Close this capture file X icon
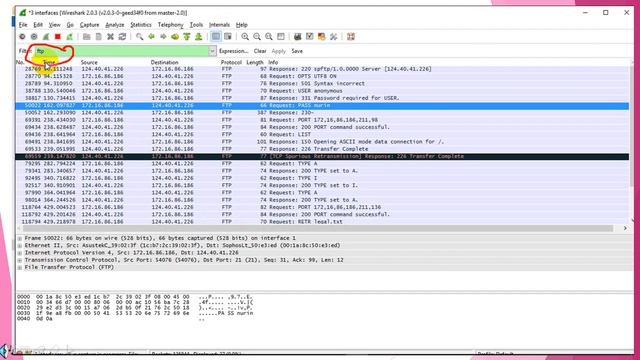Viewport: 640px width, 360px height. 110,37
